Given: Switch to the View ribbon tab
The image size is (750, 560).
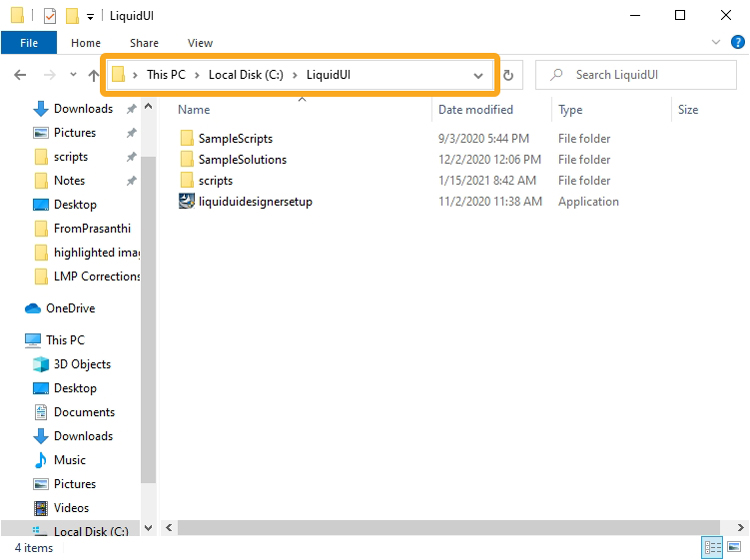Looking at the screenshot, I should 200,43.
